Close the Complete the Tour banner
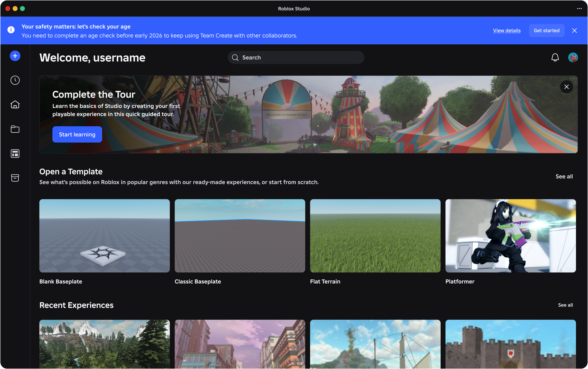 (566, 87)
